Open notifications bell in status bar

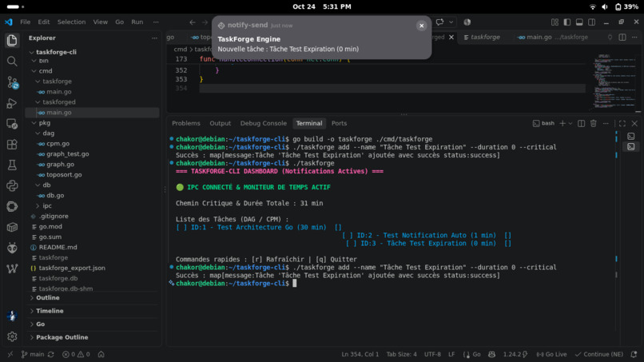634,354
